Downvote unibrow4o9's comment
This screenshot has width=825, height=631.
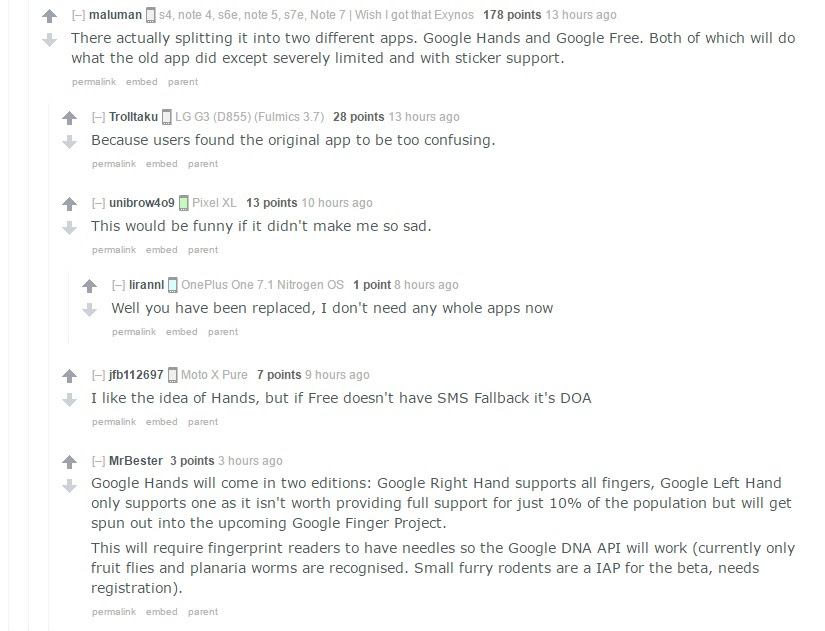coord(69,228)
